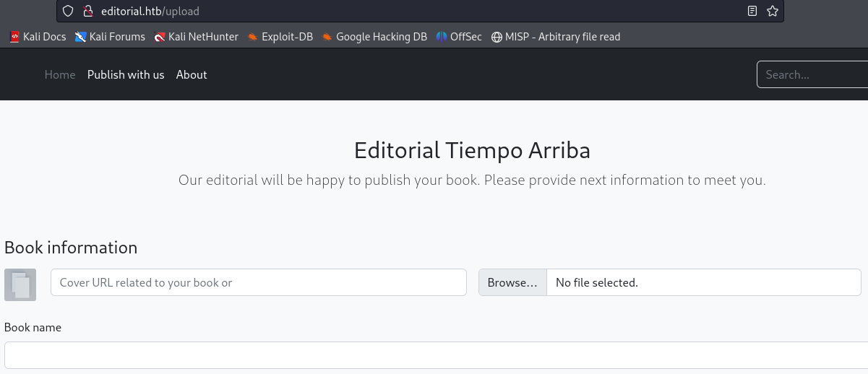Click the shield tracking protection icon
The image size is (868, 374).
[68, 11]
